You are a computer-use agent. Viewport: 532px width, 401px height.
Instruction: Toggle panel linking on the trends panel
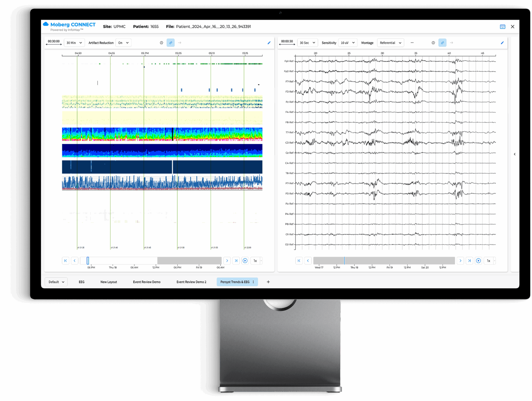click(171, 43)
